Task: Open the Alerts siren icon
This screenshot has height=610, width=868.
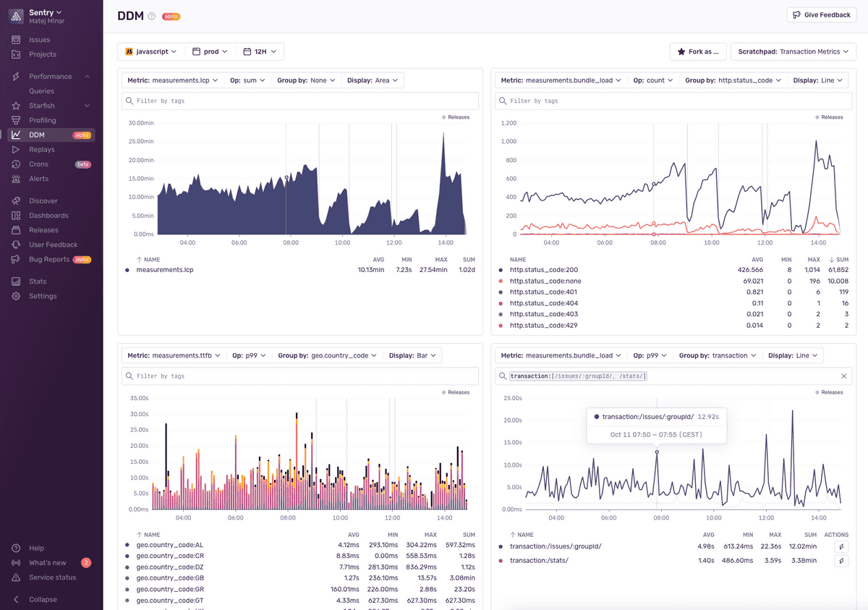Action: (16, 179)
